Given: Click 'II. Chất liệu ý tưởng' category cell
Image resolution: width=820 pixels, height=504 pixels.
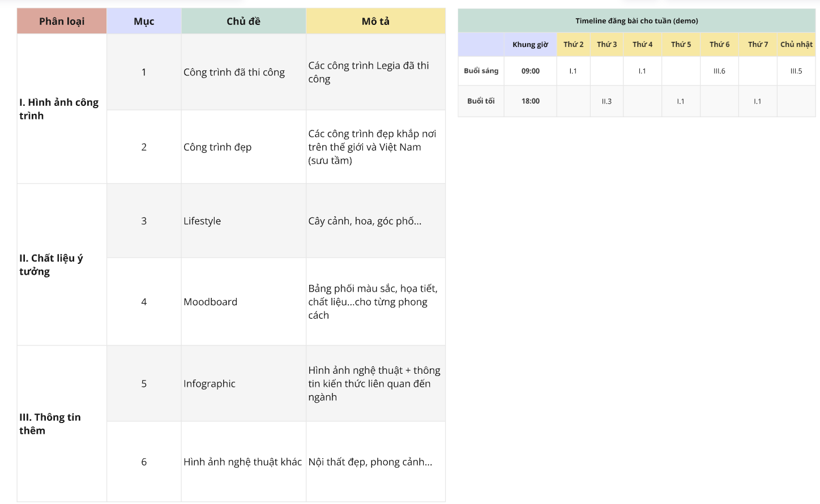Looking at the screenshot, I should pyautogui.click(x=62, y=264).
